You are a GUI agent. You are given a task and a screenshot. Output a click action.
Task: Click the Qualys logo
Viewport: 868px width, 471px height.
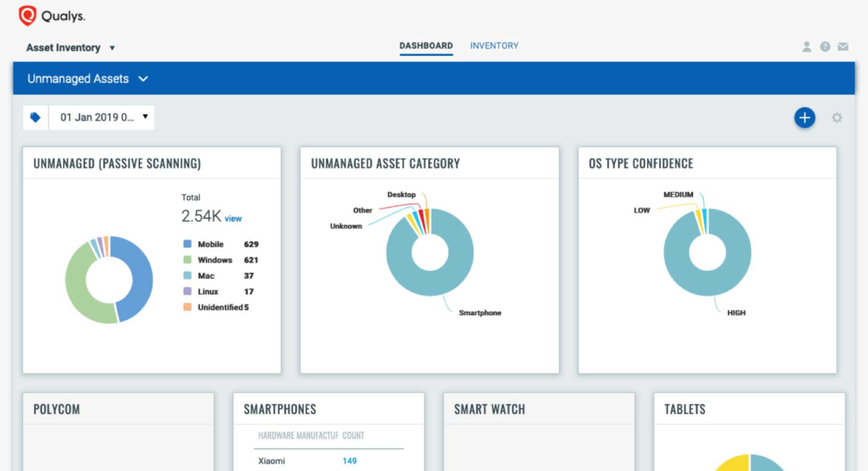tap(51, 16)
